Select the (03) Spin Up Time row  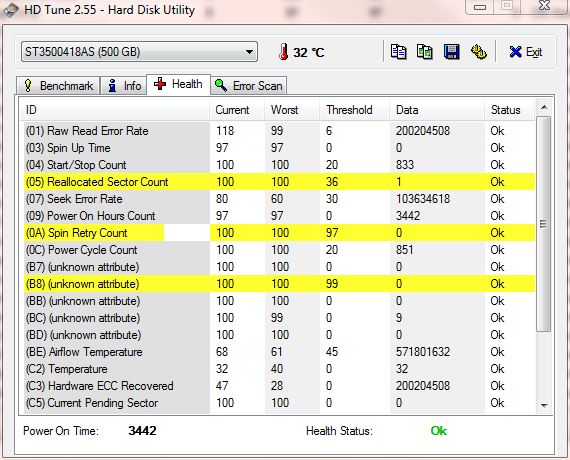[279, 148]
